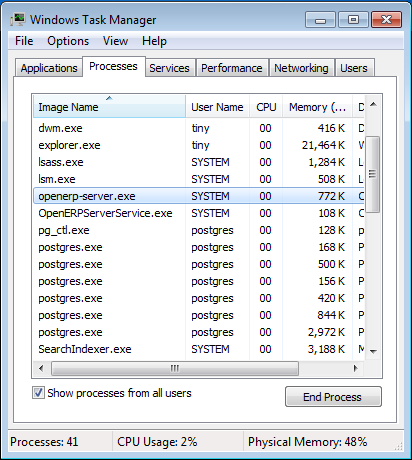Maximize the Task Manager window
Image resolution: width=412 pixels, height=460 pixels.
click(353, 20)
